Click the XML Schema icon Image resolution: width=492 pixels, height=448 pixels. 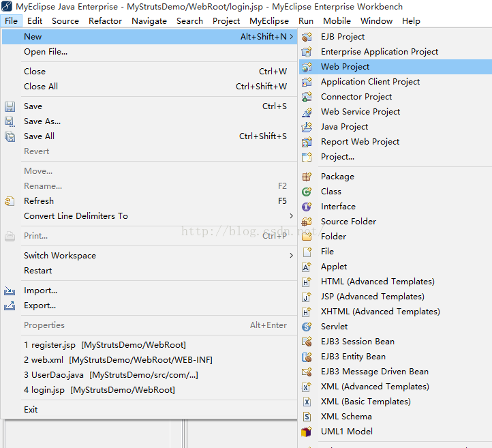point(307,417)
